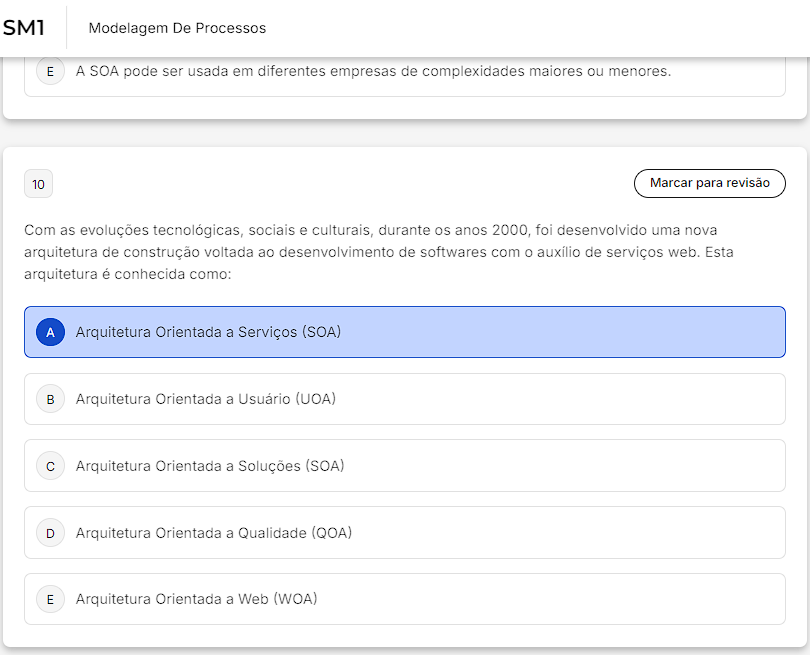Image resolution: width=810 pixels, height=655 pixels.
Task: Mark question for review with Marcar para revisão
Action: coord(710,183)
